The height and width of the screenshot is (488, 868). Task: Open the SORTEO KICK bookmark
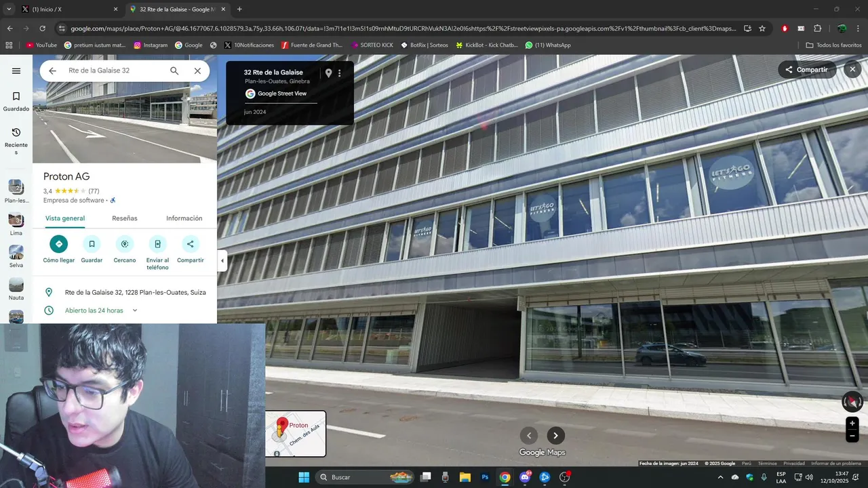click(x=372, y=45)
